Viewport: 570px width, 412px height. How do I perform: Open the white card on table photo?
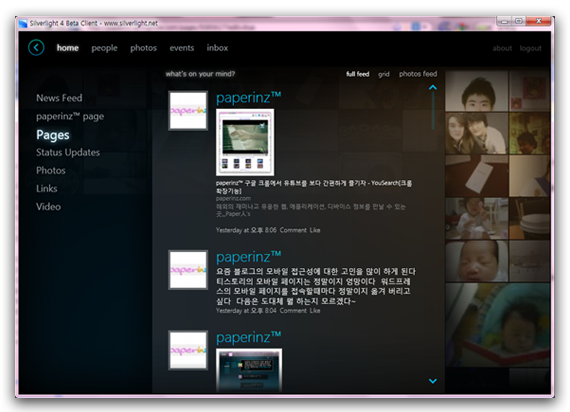pyautogui.click(x=477, y=176)
